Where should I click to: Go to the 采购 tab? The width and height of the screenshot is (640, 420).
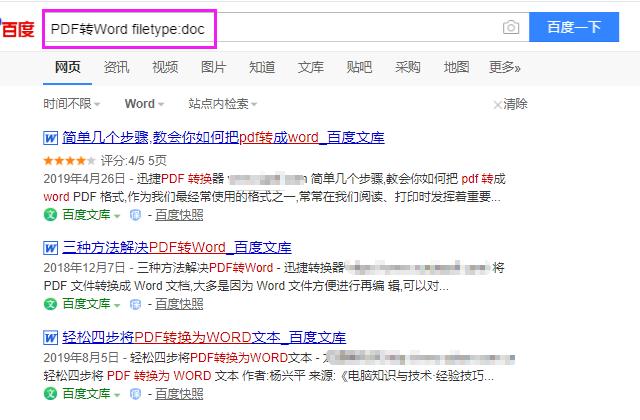408,67
